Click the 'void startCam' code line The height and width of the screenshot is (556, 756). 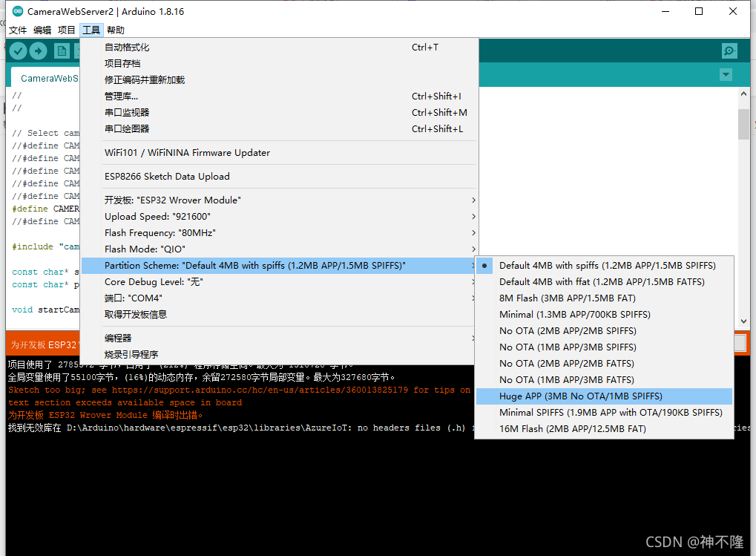click(x=46, y=310)
